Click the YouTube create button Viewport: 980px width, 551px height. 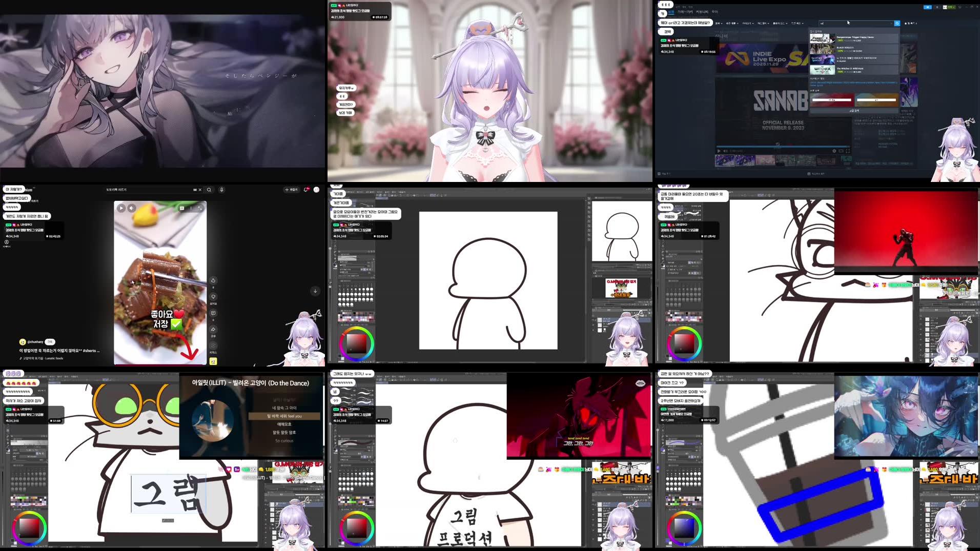tap(291, 190)
